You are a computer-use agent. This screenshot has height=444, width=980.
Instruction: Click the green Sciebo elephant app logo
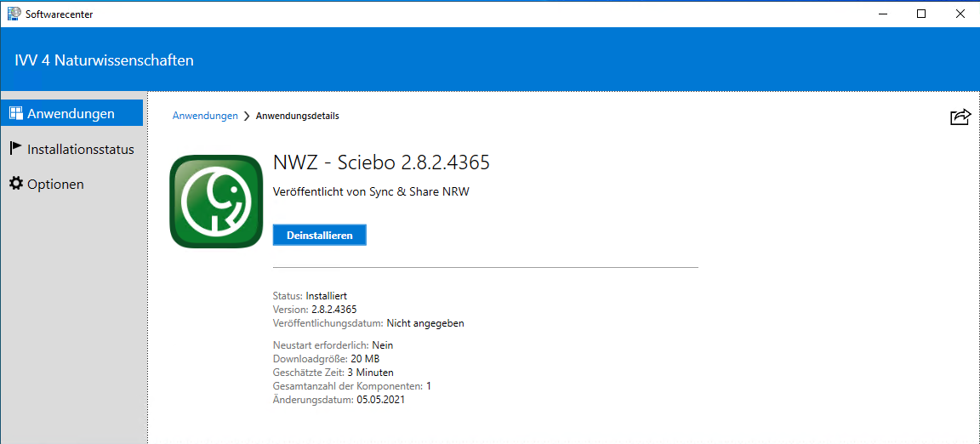[216, 202]
